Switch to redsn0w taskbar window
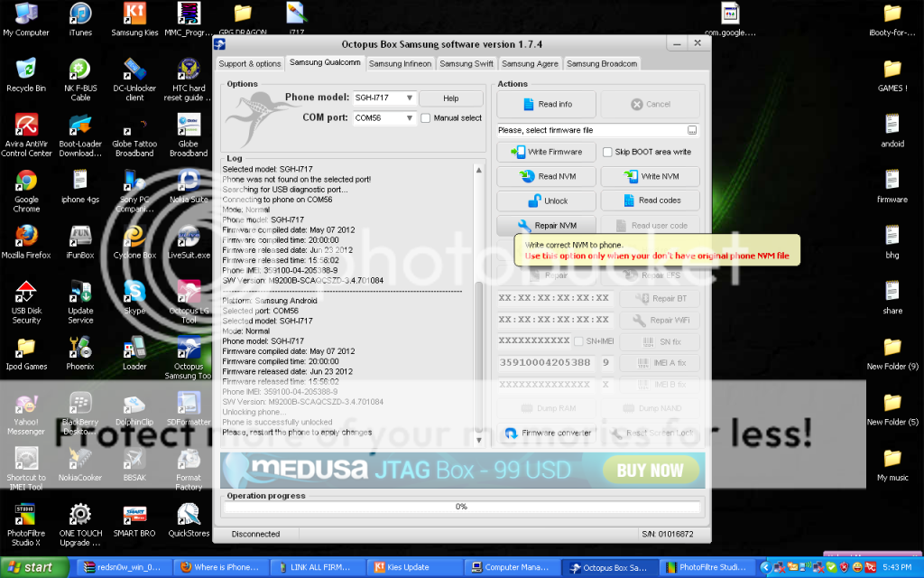The image size is (924, 578). (125, 567)
